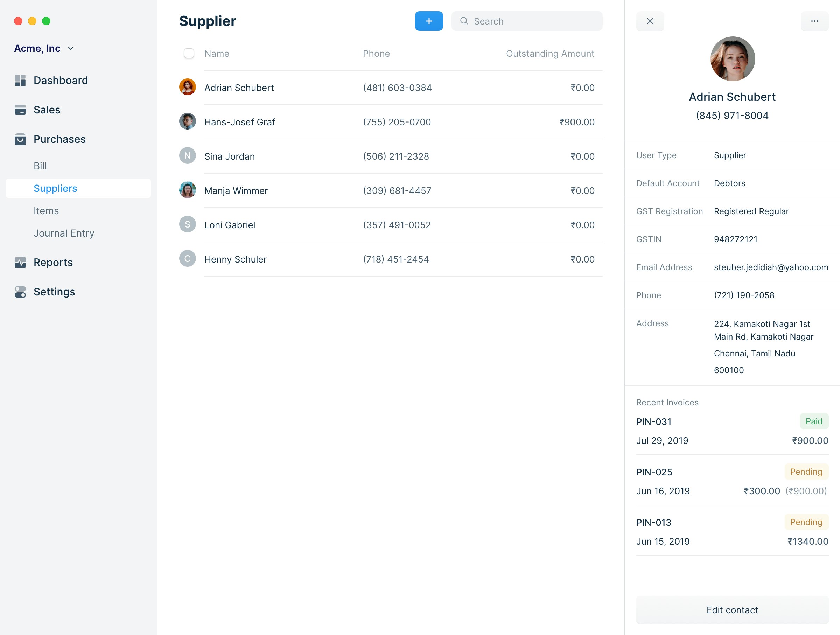Click the Purchases bag icon
The image size is (840, 635).
[20, 139]
